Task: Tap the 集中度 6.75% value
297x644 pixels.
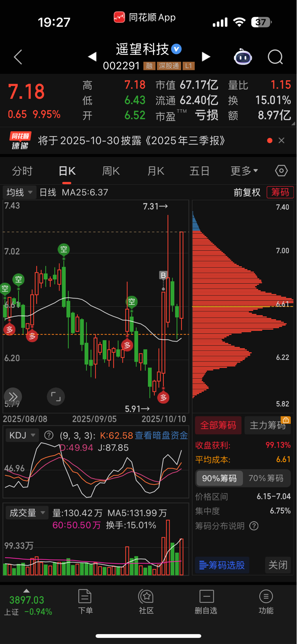Action: coord(280,511)
